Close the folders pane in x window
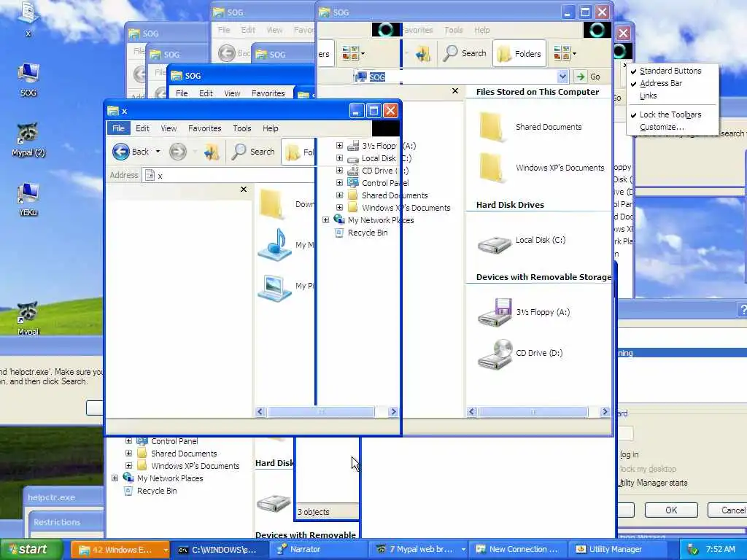This screenshot has height=560, width=747. [244, 189]
